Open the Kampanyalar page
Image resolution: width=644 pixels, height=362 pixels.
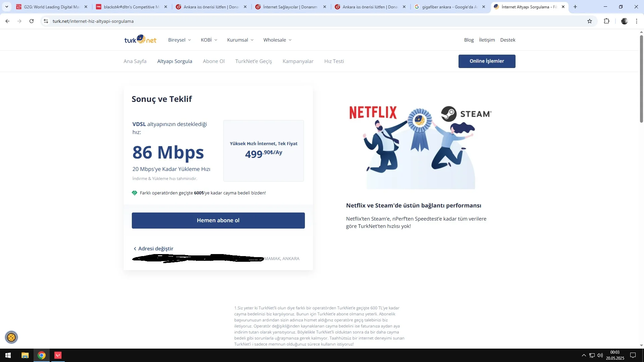(298, 61)
